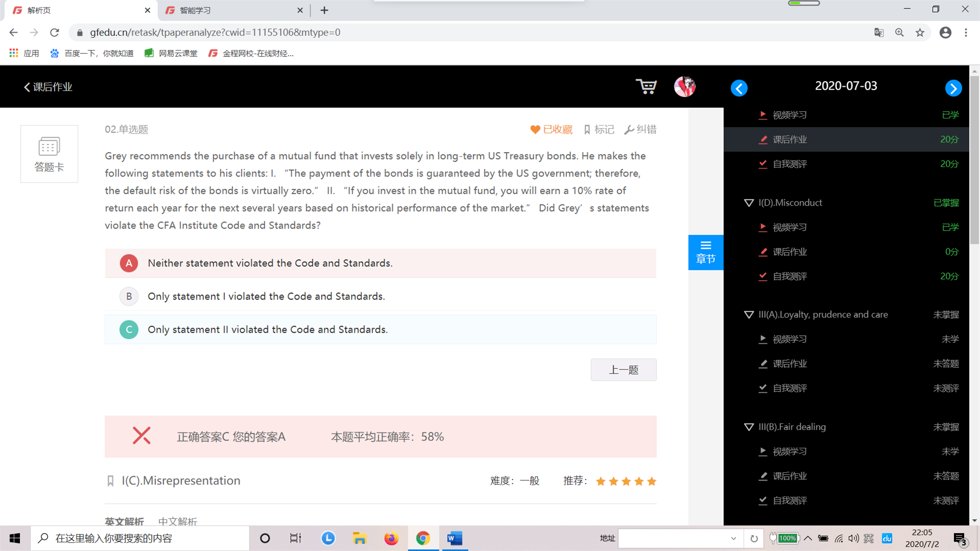Toggle the 章节 chapter panel button

(x=705, y=252)
